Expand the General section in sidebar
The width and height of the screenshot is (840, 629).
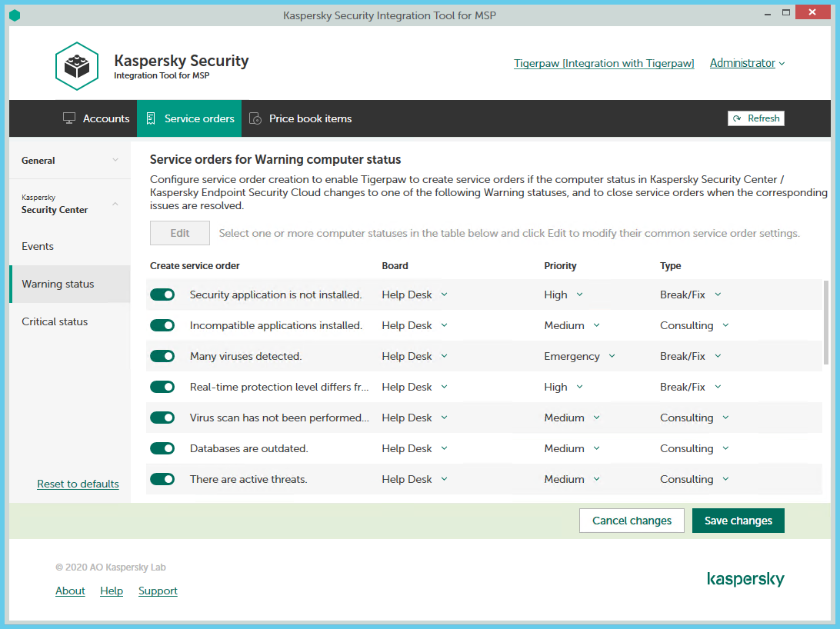pos(69,160)
